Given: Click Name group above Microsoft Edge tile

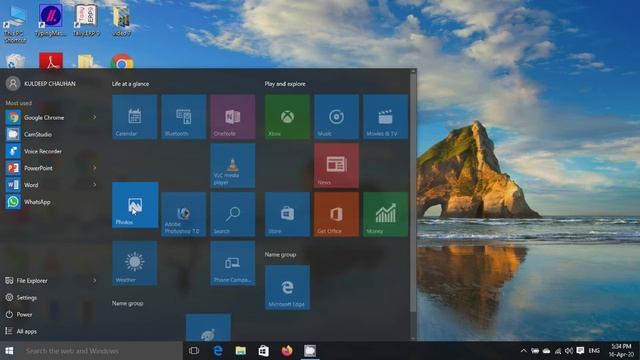Looking at the screenshot, I should click(280, 254).
